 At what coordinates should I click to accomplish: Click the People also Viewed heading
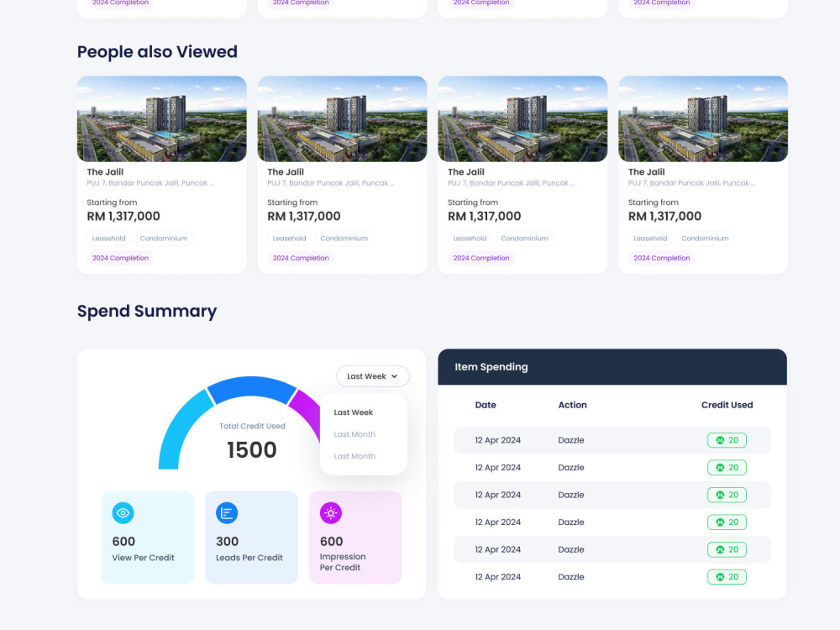(x=157, y=52)
